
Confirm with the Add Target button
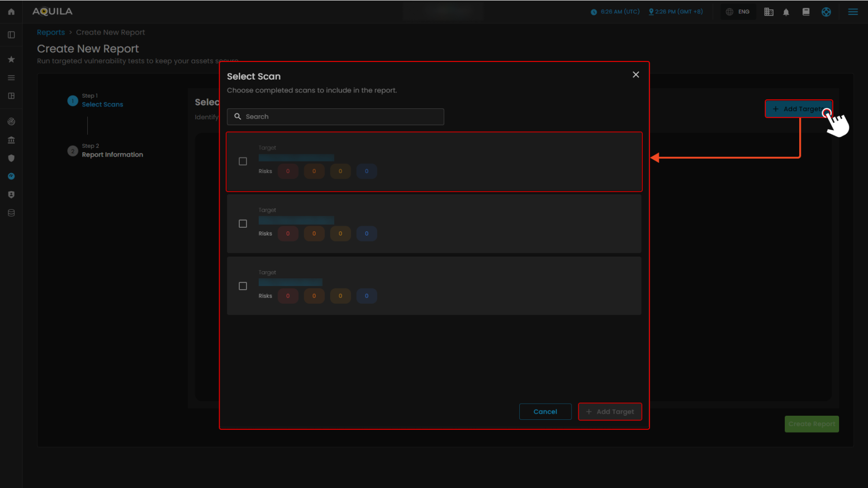coord(610,412)
